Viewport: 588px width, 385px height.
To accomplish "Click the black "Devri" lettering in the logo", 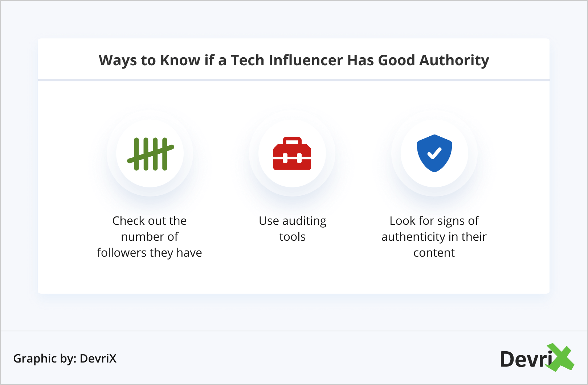I will point(526,360).
